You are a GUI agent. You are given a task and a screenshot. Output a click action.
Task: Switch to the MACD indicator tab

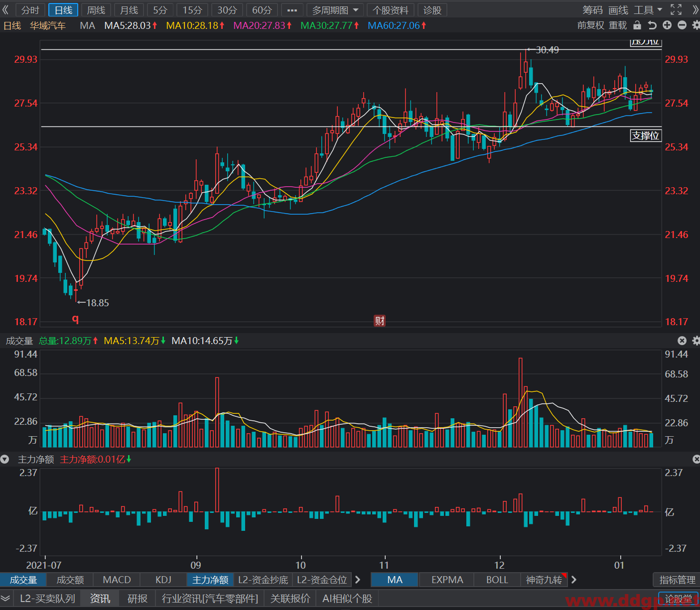pyautogui.click(x=117, y=580)
